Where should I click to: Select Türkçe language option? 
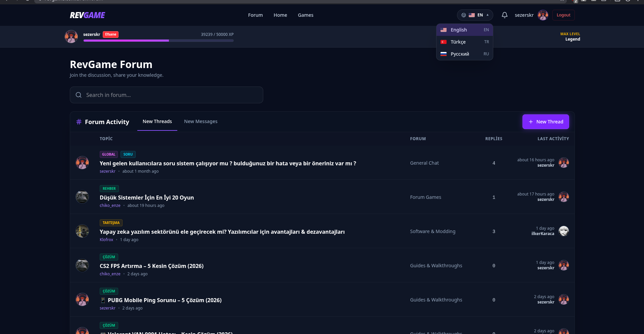click(x=465, y=42)
